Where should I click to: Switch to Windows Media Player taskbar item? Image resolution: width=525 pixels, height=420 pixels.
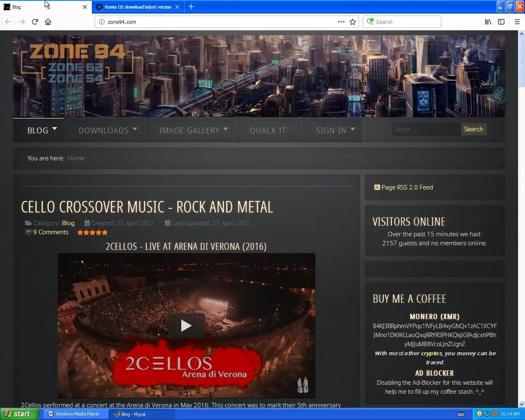point(76,414)
